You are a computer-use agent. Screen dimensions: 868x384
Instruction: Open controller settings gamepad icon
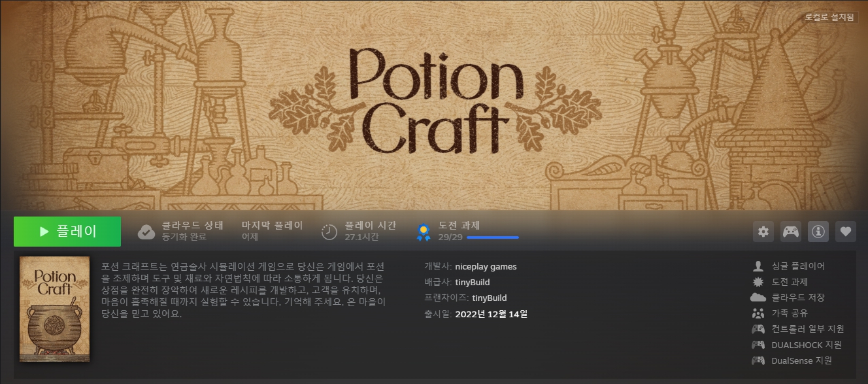pos(791,231)
